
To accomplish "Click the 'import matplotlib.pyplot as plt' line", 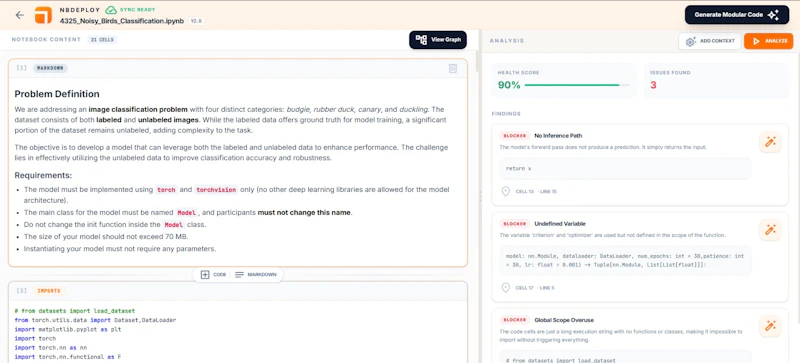I will (x=67, y=329).
